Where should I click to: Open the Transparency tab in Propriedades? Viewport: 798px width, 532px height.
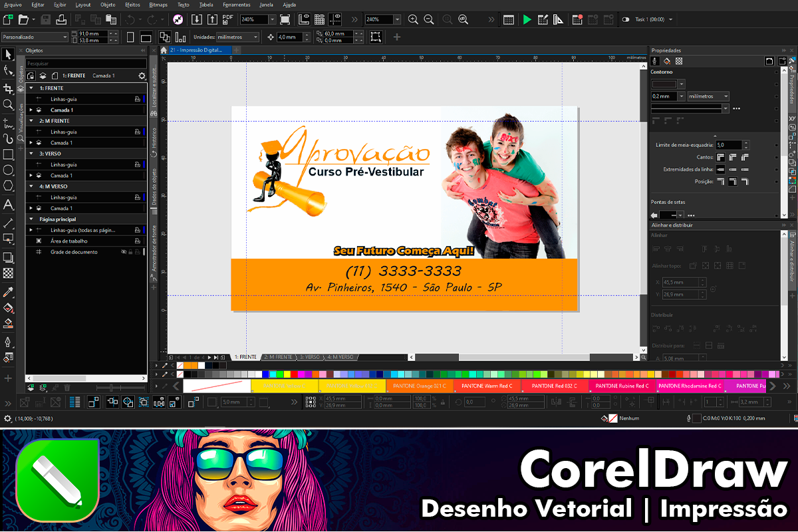678,61
